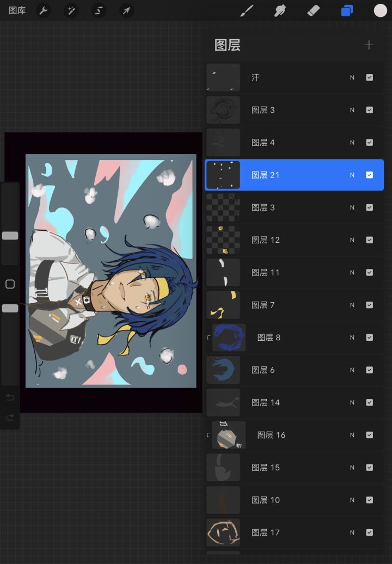Image resolution: width=392 pixels, height=564 pixels.
Task: Tap the square modify button in sidebar
Action: [10, 284]
